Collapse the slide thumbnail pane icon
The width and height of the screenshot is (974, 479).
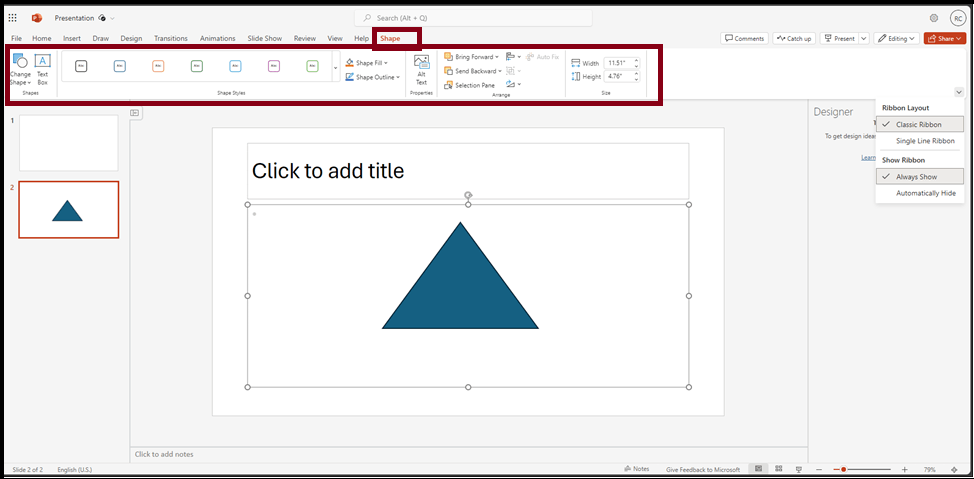pyautogui.click(x=136, y=113)
